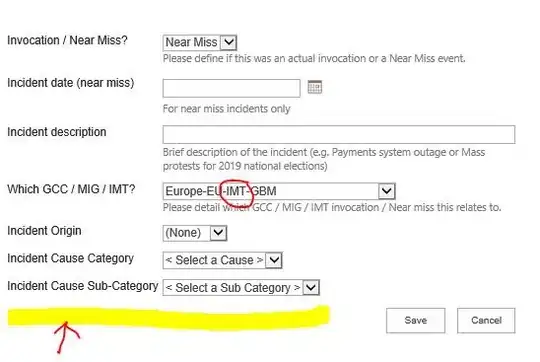Click the red-circled IMT text
540x362 pixels.
click(236, 191)
